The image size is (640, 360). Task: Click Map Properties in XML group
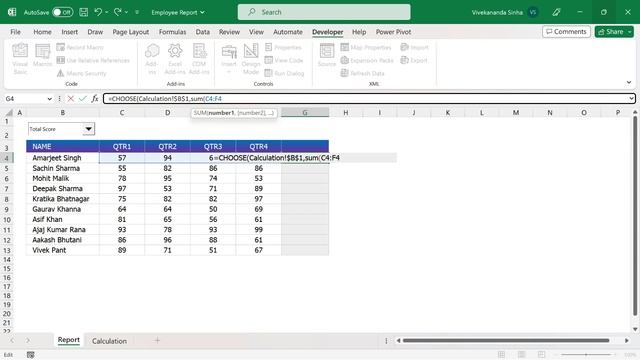[366, 47]
